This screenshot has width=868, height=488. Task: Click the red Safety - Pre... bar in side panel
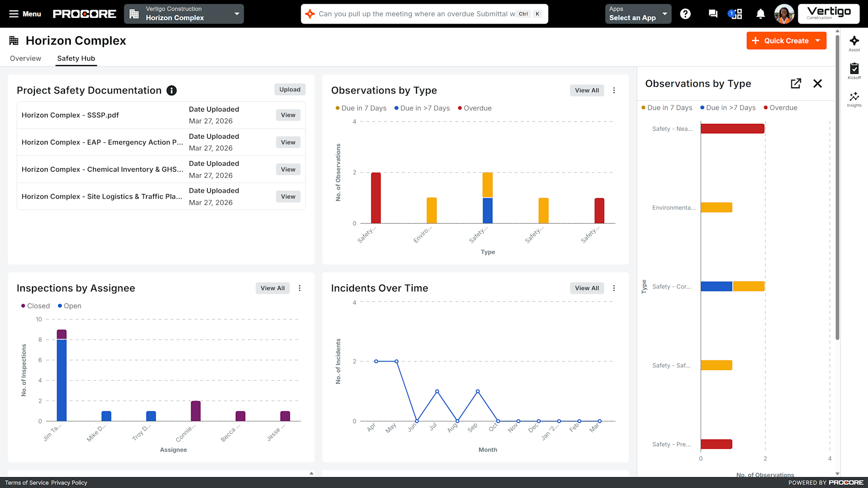[716, 444]
